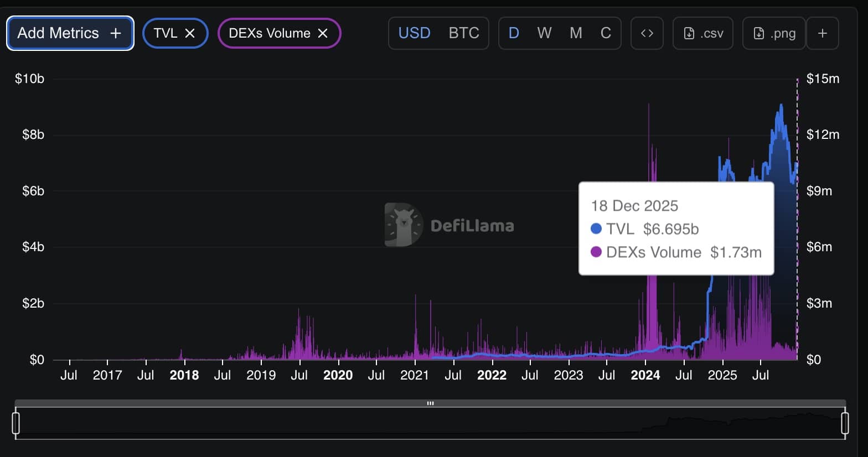Export the chart as .png image
The height and width of the screenshot is (457, 868).
point(774,33)
